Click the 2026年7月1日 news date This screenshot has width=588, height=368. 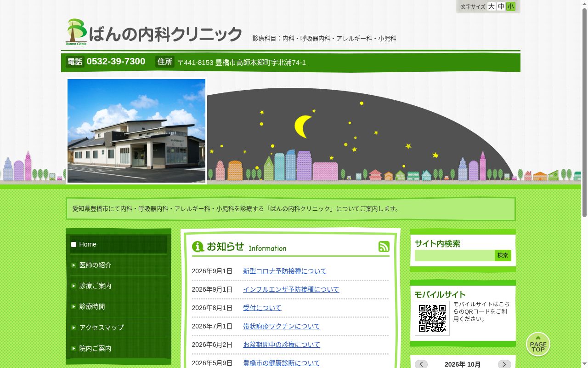point(212,326)
